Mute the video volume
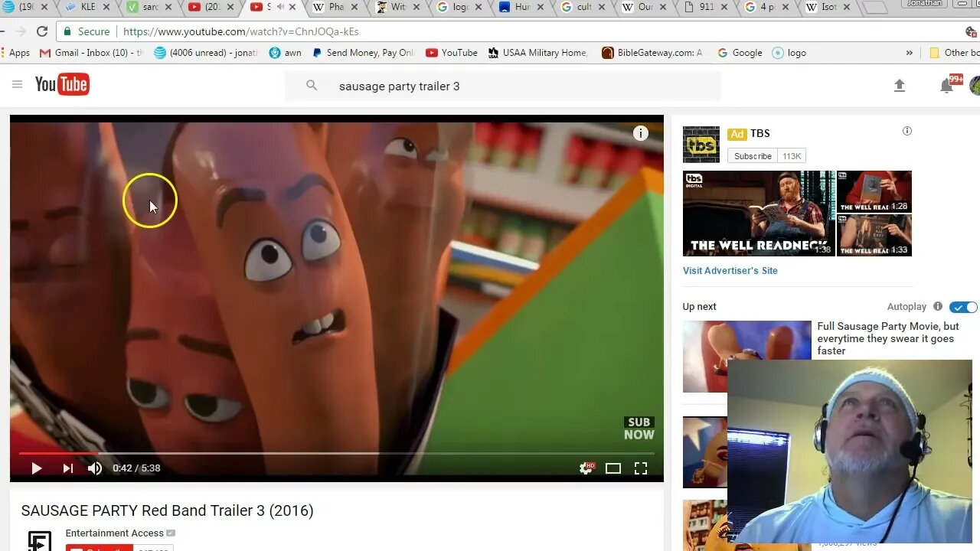 95,468
